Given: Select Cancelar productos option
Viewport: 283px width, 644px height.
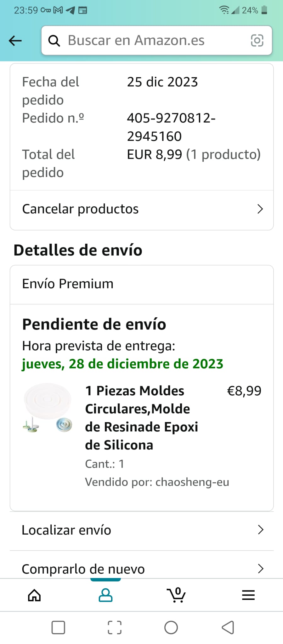Looking at the screenshot, I should (x=81, y=209).
